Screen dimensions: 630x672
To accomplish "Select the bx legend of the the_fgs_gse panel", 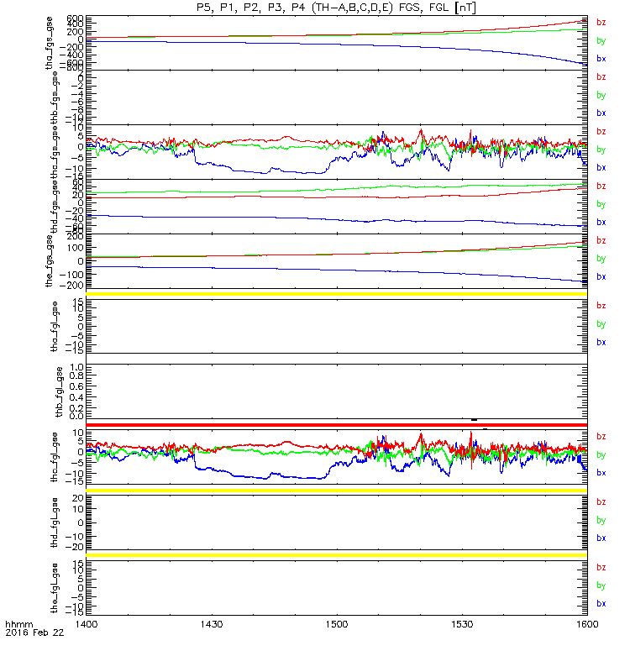I will coord(601,277).
